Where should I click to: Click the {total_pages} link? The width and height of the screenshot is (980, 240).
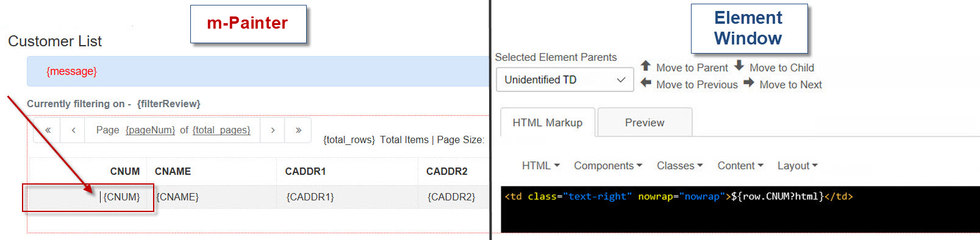(x=221, y=130)
